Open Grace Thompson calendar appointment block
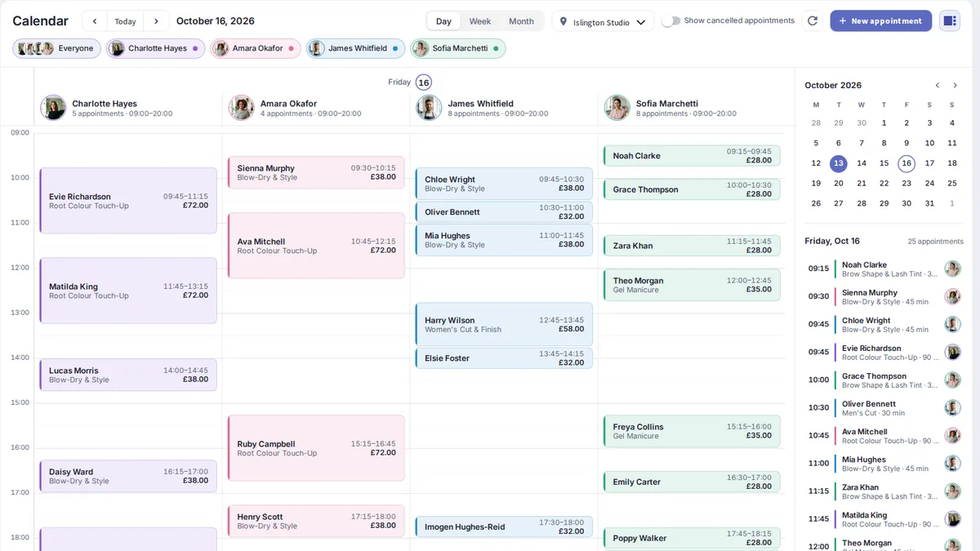Screen dimensions: 980x551 [x=692, y=189]
